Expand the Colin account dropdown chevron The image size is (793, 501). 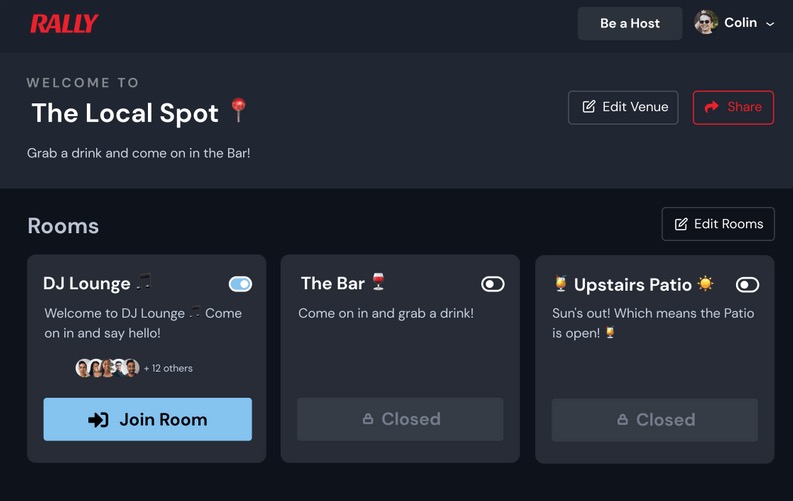click(770, 24)
